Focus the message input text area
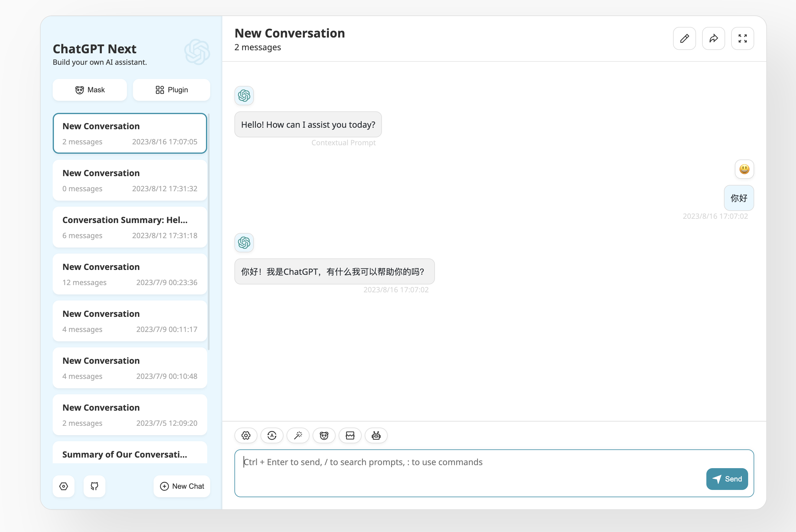 pos(494,473)
